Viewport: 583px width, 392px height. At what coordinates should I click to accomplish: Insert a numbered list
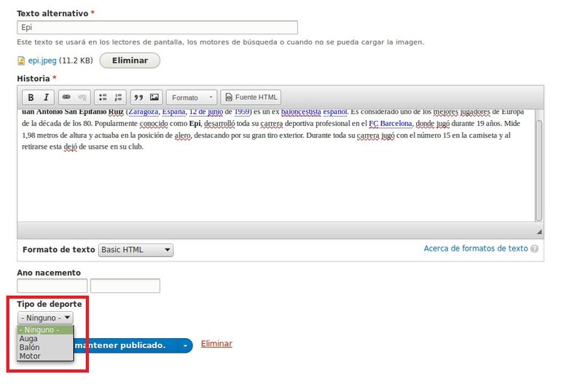pos(118,98)
